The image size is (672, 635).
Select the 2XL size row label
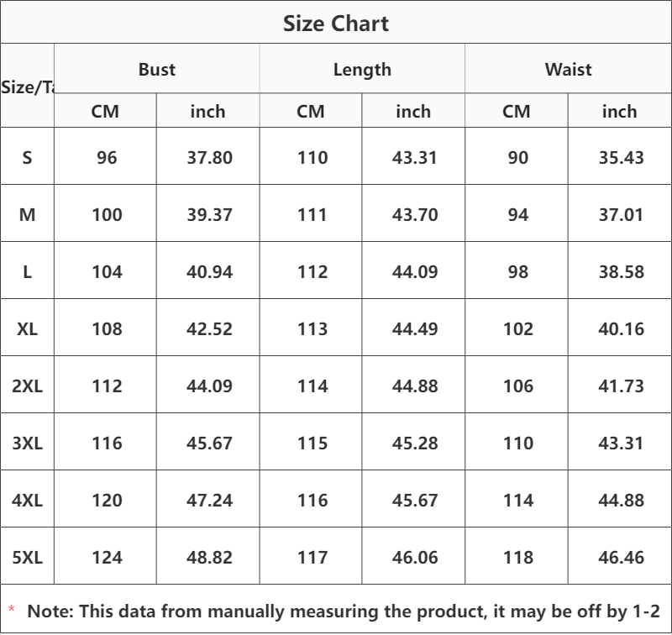27,386
